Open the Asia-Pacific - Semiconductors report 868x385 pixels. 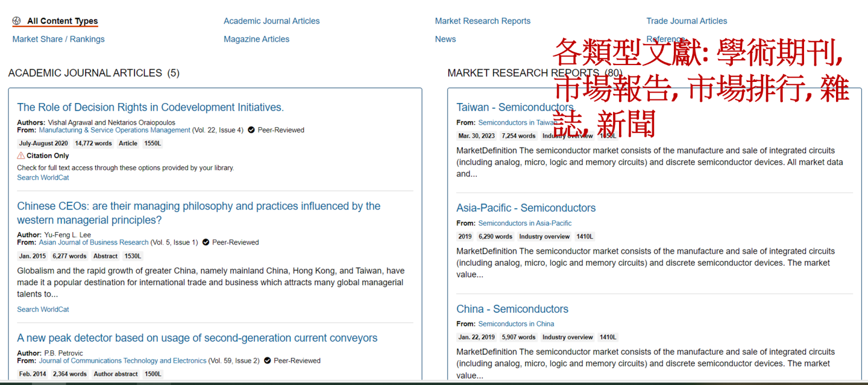pos(526,208)
